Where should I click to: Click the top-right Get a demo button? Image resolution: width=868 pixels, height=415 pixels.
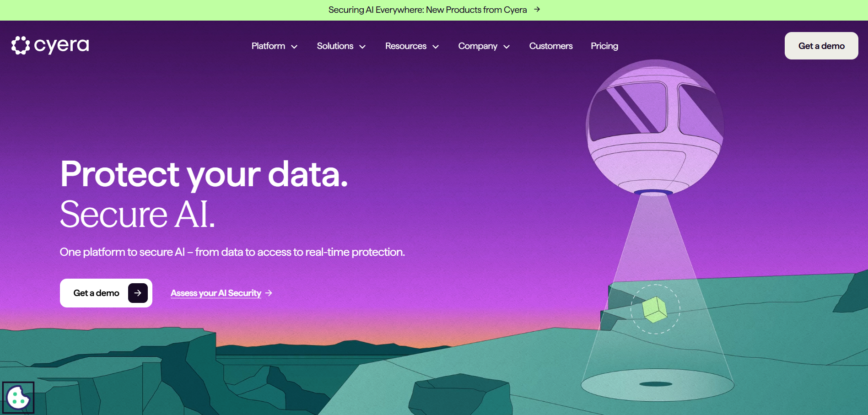(x=821, y=46)
